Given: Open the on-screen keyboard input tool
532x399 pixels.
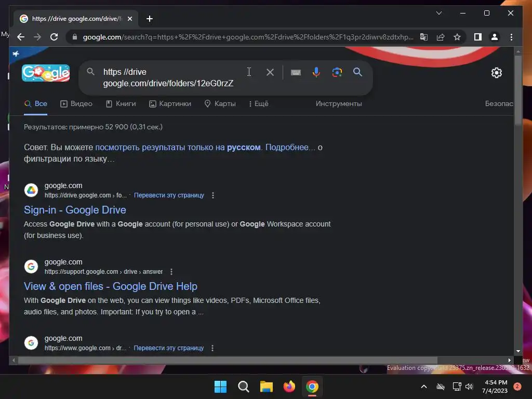Looking at the screenshot, I should point(296,72).
